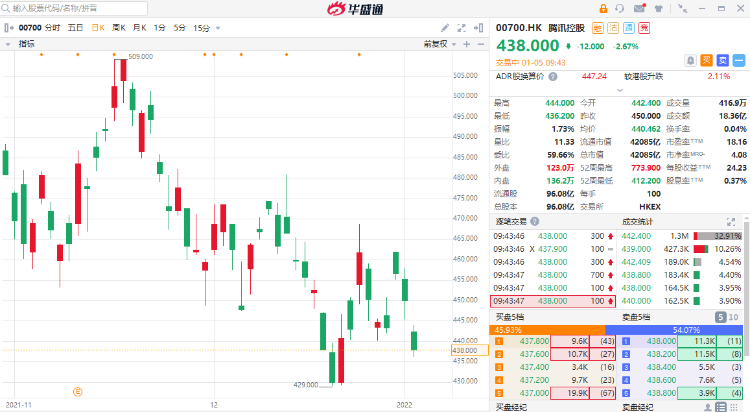Select the 15分 chart tab

click(201, 28)
